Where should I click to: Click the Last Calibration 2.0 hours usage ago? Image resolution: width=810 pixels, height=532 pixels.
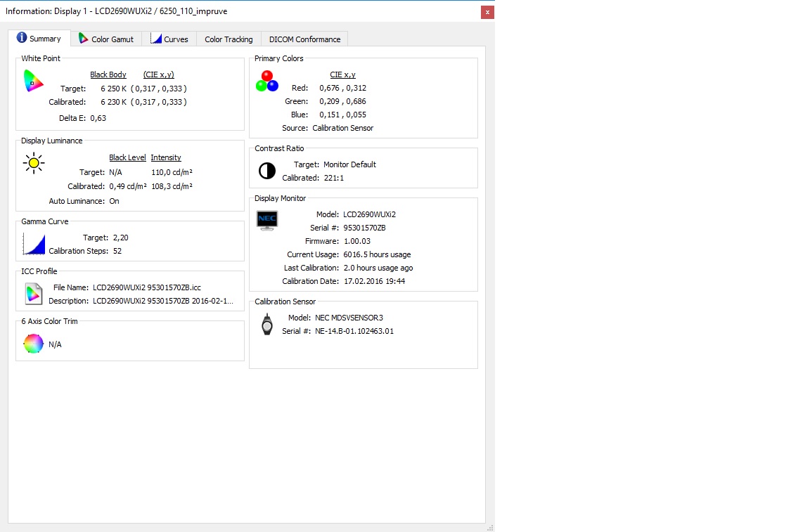378,268
